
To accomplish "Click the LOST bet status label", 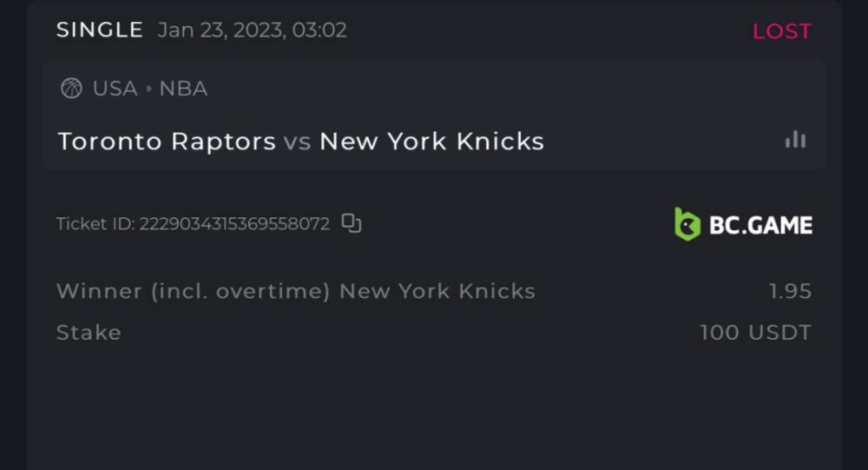I will 781,31.
